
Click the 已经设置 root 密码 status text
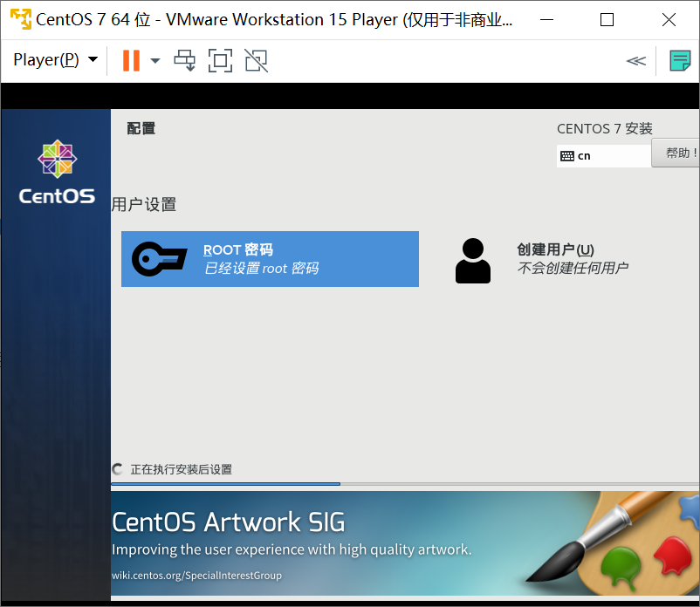tap(262, 269)
